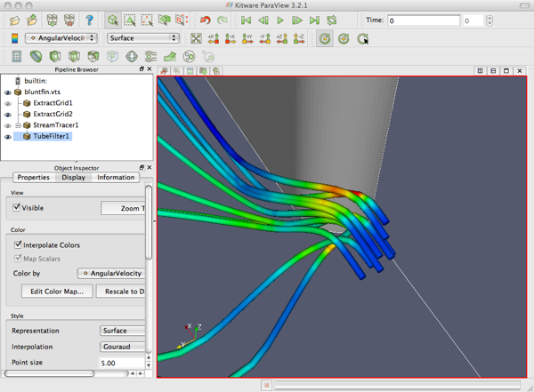The height and width of the screenshot is (392, 534).
Task: Select the Undo arrow icon
Action: point(205,20)
